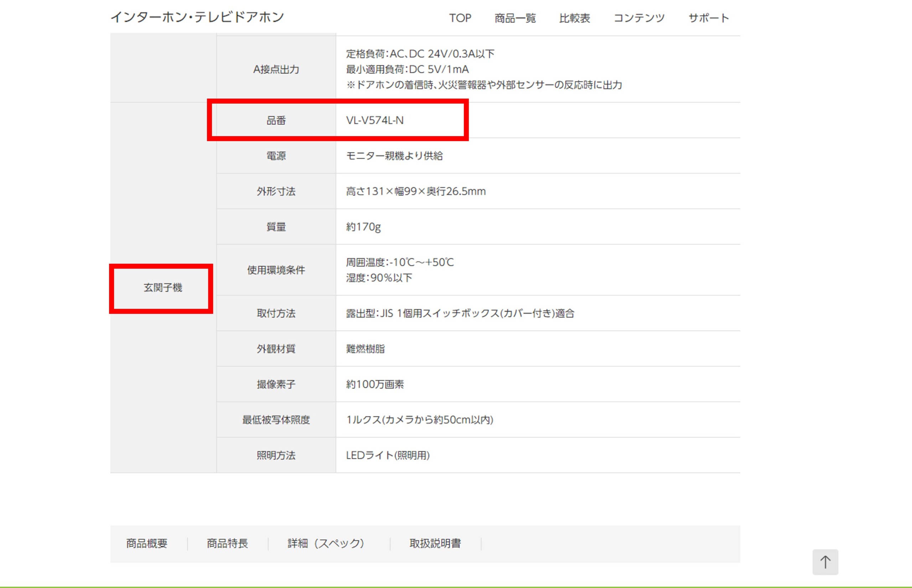
Task: Open the 商品一覧 menu item
Action: coord(515,18)
